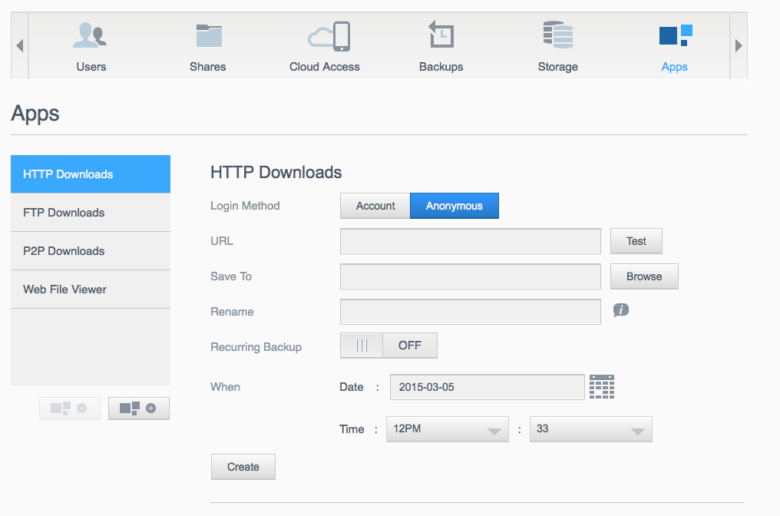Open the Users section icon
Image resolution: width=780 pixels, height=516 pixels.
[90, 35]
